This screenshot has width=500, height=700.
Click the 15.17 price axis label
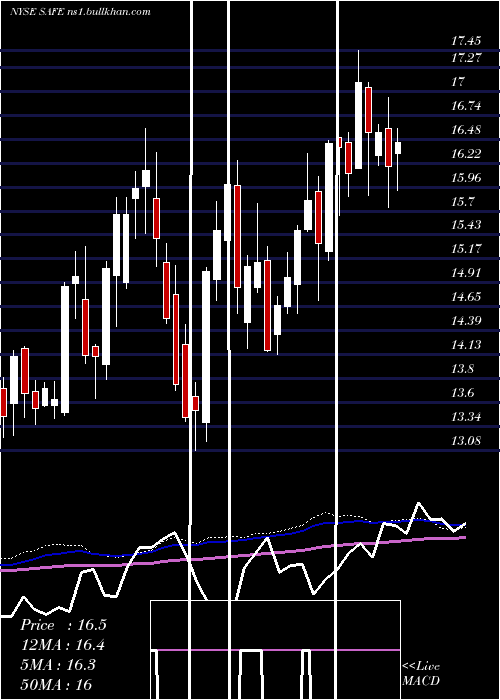tap(466, 249)
